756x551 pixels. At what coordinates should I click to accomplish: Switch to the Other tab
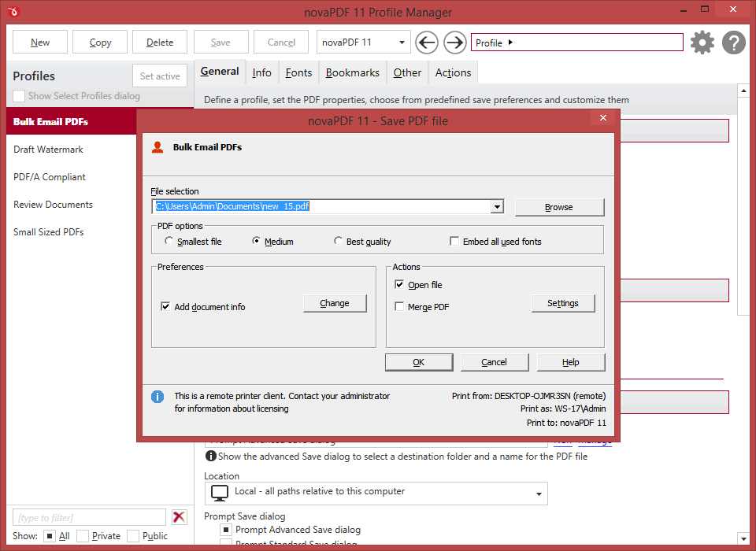(x=407, y=72)
